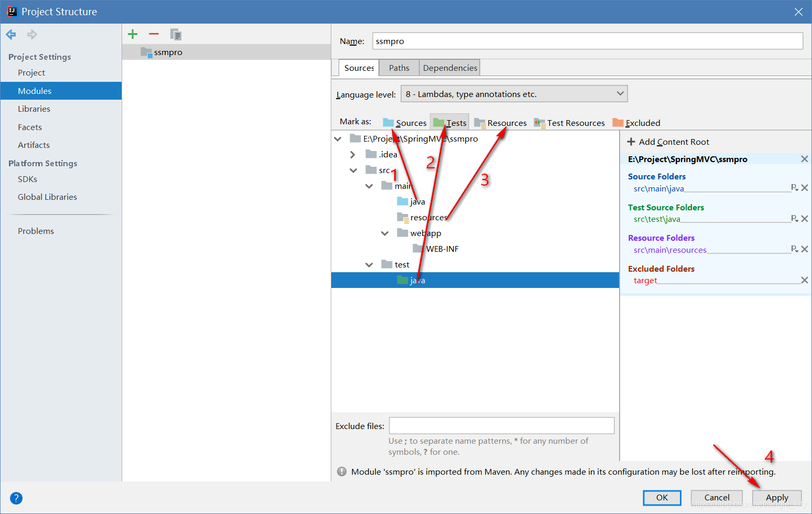Add a new module with plus icon
This screenshot has width=812, height=514.
pos(133,34)
